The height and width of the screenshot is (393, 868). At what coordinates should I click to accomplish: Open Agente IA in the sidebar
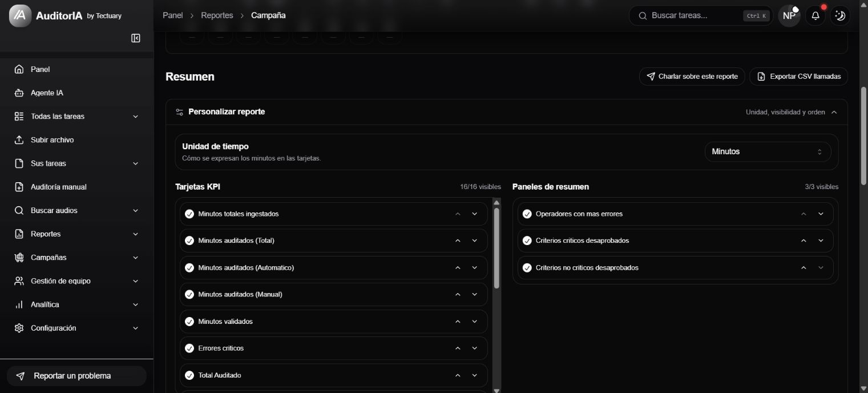76,93
